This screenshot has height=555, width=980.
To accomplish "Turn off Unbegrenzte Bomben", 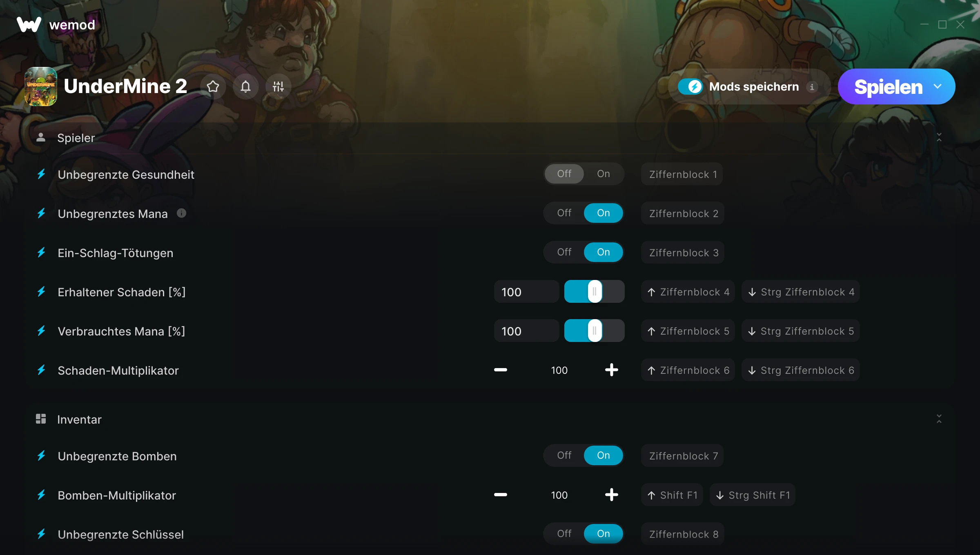I will (x=564, y=455).
